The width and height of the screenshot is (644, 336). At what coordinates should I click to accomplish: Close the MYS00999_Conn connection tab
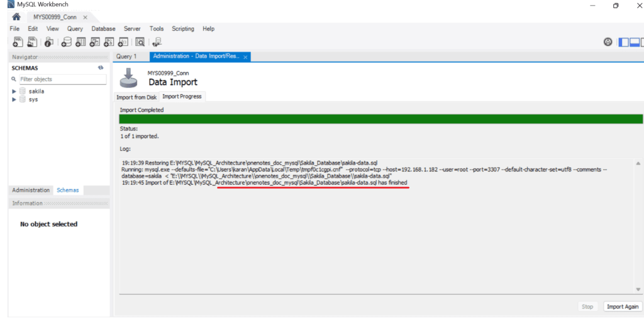click(85, 17)
